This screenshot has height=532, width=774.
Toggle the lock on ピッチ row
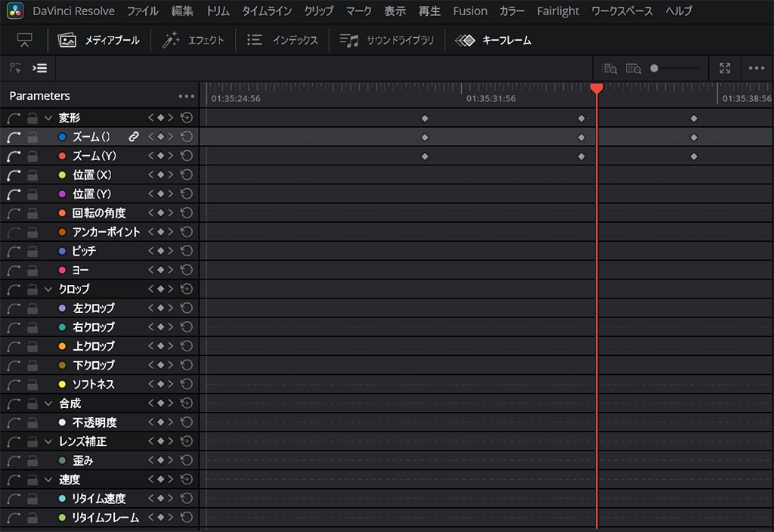pos(33,251)
